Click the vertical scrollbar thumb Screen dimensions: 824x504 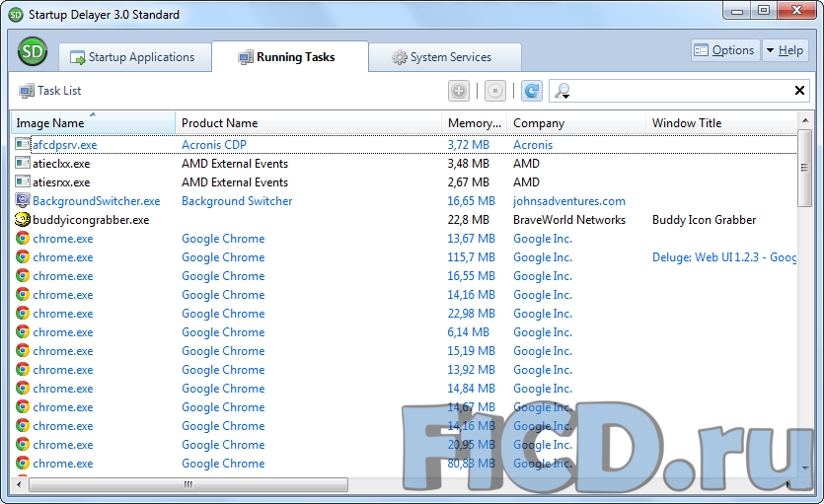tap(804, 168)
